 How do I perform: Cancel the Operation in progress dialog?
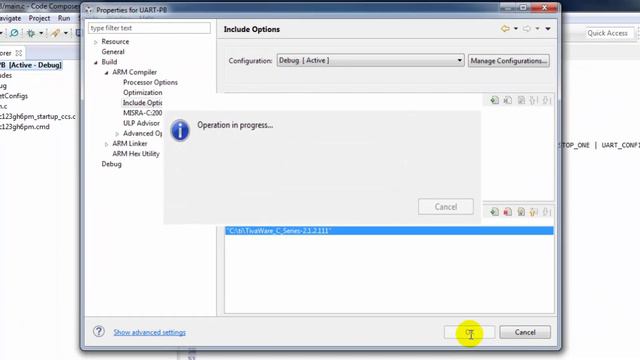(446, 207)
